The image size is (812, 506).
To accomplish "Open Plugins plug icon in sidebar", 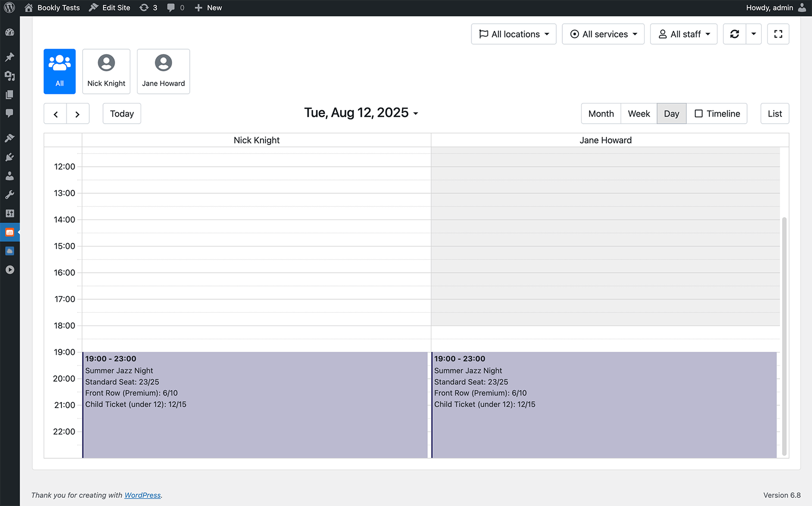I will [x=10, y=157].
